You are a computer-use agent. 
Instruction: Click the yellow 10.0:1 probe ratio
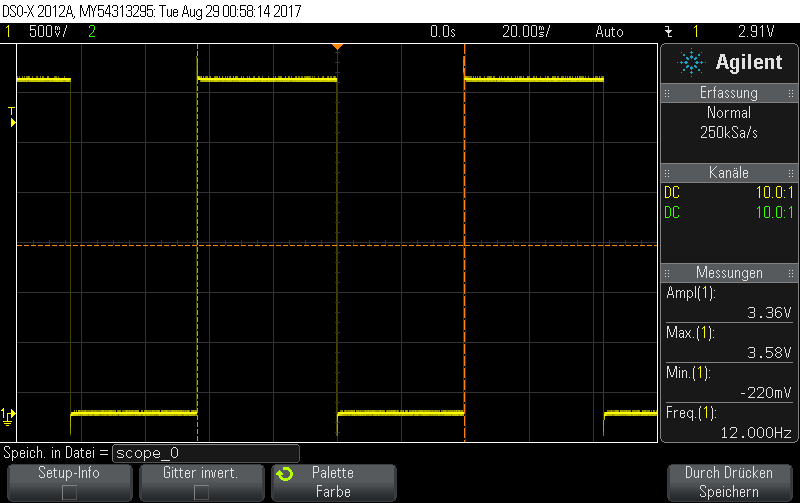pyautogui.click(x=774, y=193)
